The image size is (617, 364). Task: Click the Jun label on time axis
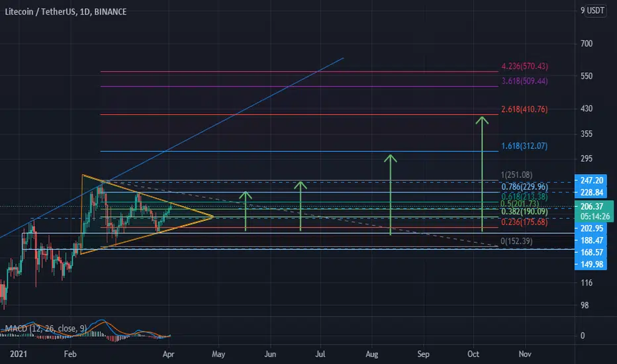tap(270, 354)
